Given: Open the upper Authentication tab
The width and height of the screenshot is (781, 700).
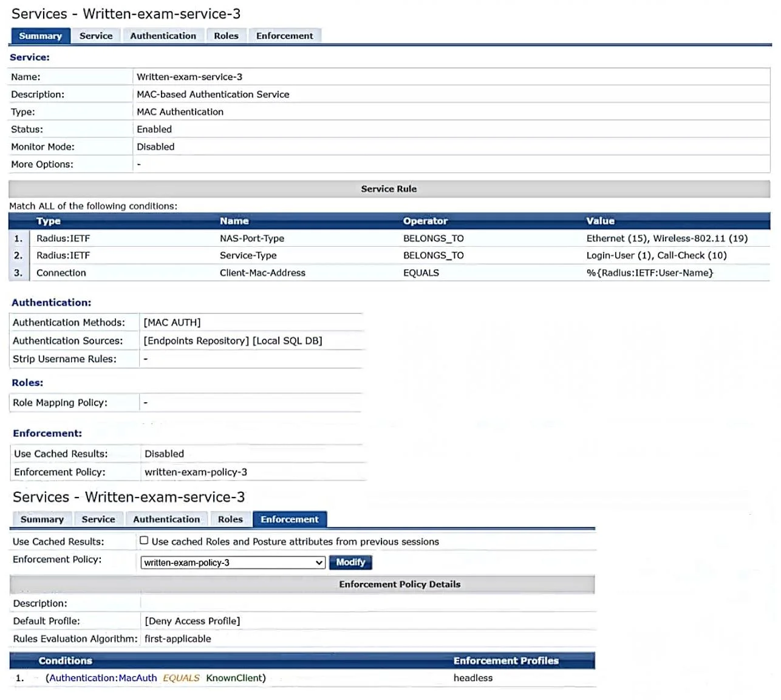Looking at the screenshot, I should point(163,36).
